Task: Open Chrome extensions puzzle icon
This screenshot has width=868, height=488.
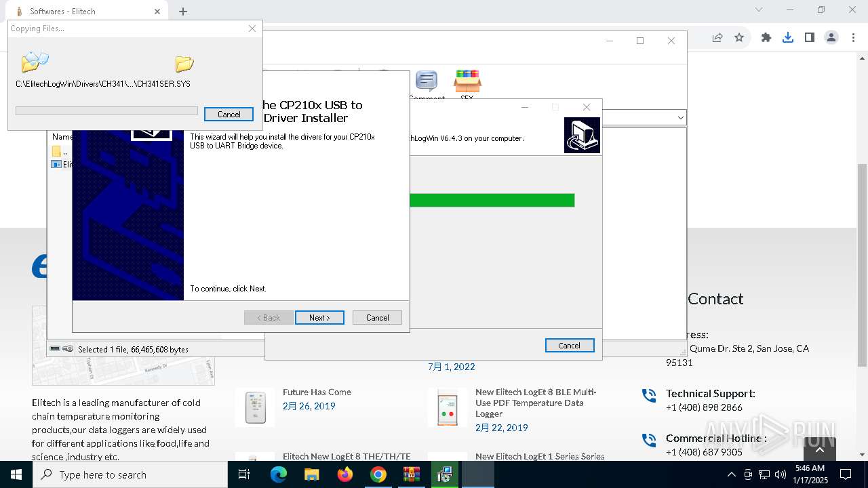Action: (766, 38)
